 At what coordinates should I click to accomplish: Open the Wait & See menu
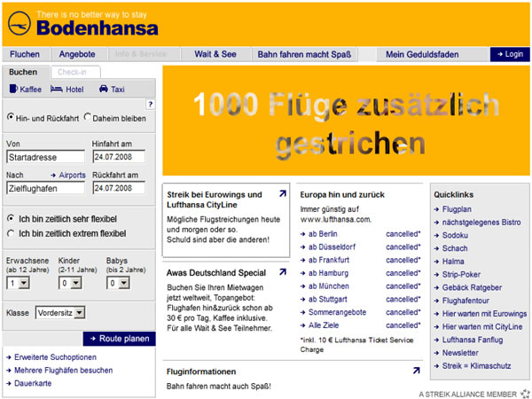click(x=215, y=54)
